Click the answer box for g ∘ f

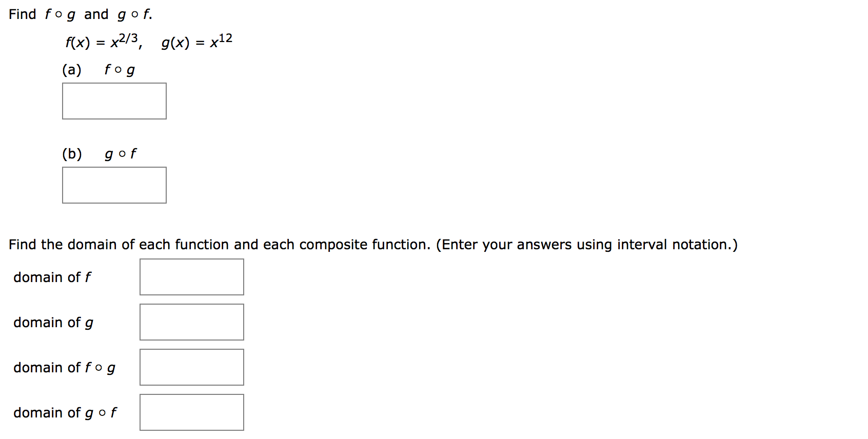tap(114, 185)
